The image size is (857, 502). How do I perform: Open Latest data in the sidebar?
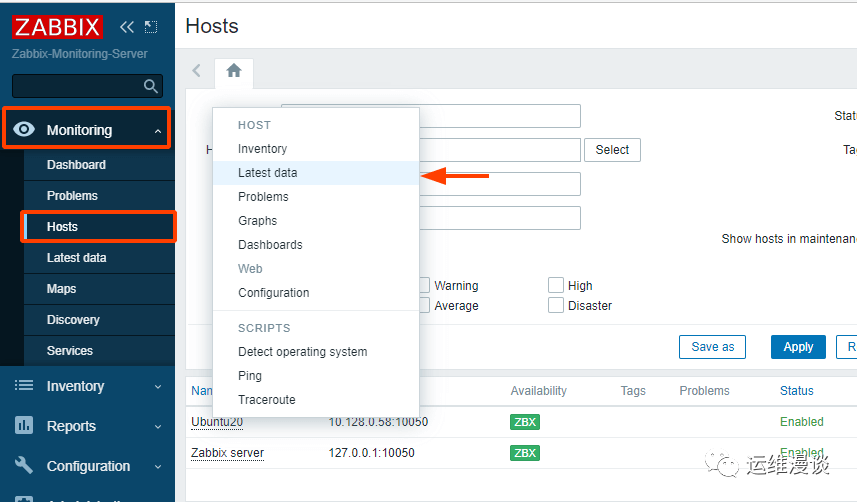(x=99, y=258)
